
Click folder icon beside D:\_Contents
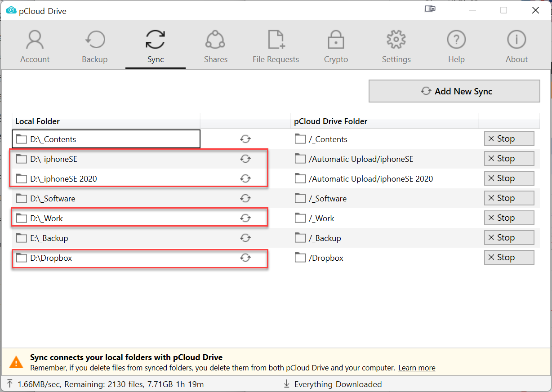click(21, 139)
